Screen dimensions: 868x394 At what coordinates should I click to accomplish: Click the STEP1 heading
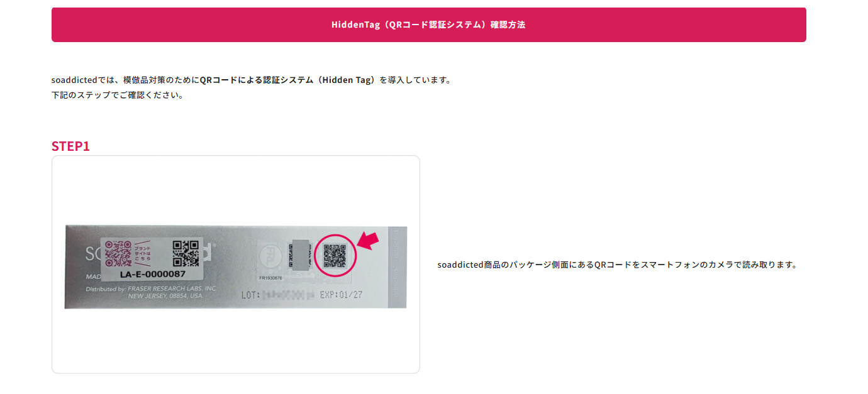(x=70, y=146)
